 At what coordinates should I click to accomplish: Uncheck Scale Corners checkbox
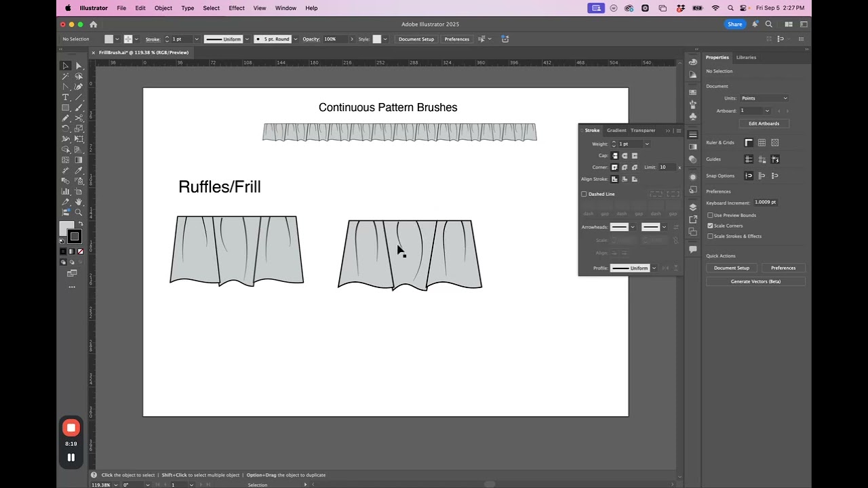[710, 226]
